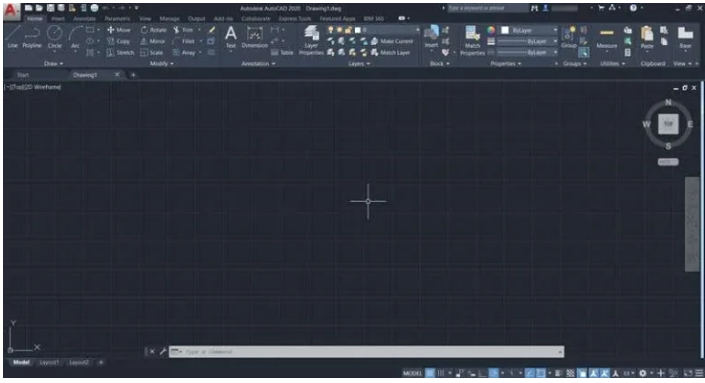Open the ByLayer color dropdown
This screenshot has width=705, height=383.
[x=530, y=30]
